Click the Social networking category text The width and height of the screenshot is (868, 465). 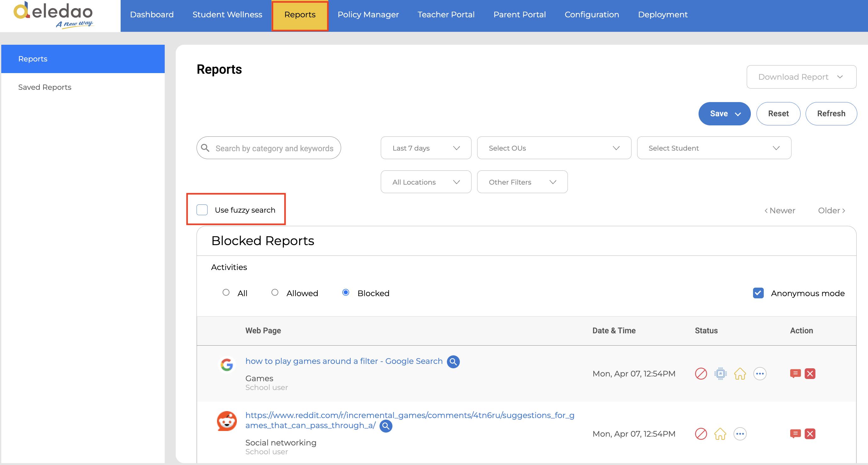(x=281, y=443)
